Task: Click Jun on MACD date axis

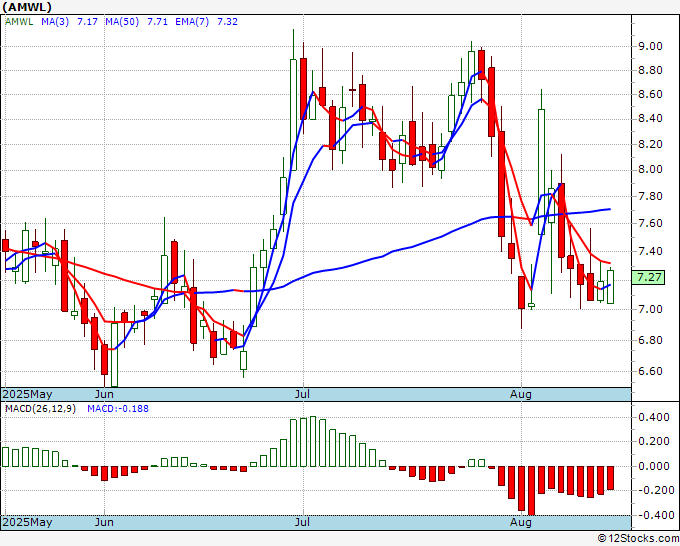Action: click(105, 522)
